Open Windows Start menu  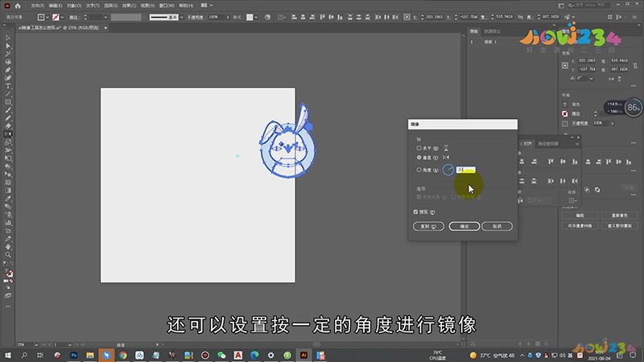click(8, 355)
